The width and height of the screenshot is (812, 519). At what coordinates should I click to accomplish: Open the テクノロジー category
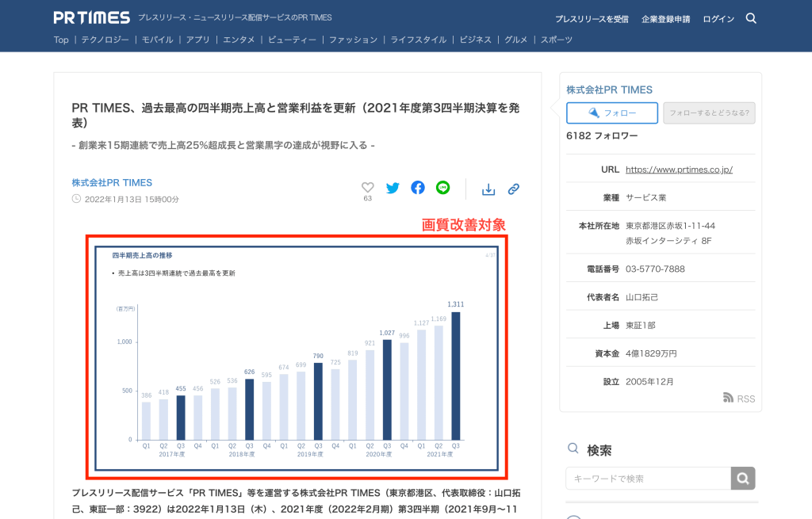(x=105, y=40)
